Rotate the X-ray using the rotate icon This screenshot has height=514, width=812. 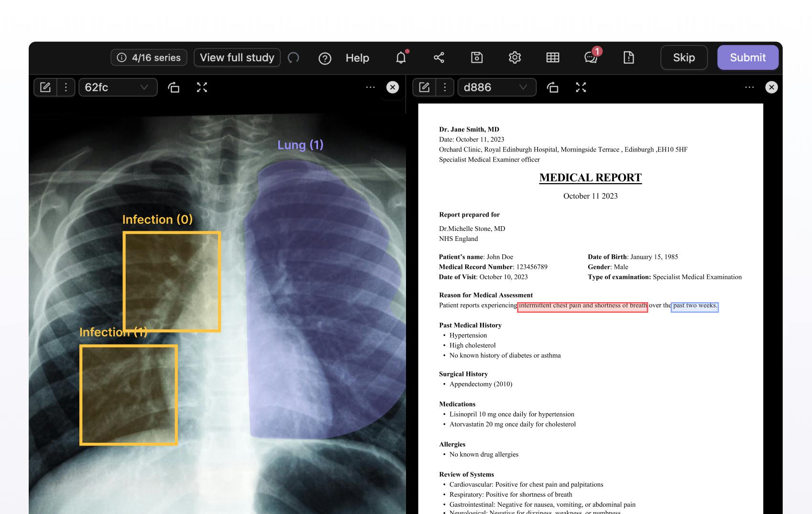click(x=174, y=87)
